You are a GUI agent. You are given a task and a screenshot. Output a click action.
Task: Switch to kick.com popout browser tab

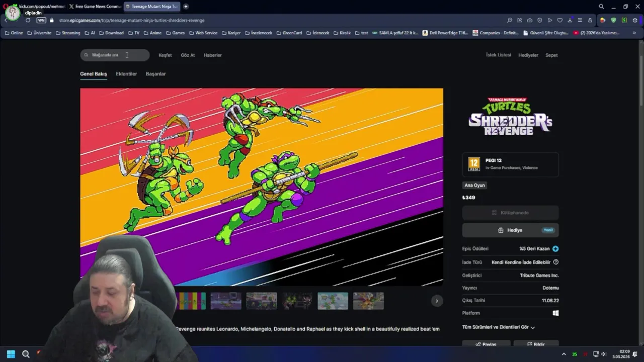pyautogui.click(x=41, y=7)
